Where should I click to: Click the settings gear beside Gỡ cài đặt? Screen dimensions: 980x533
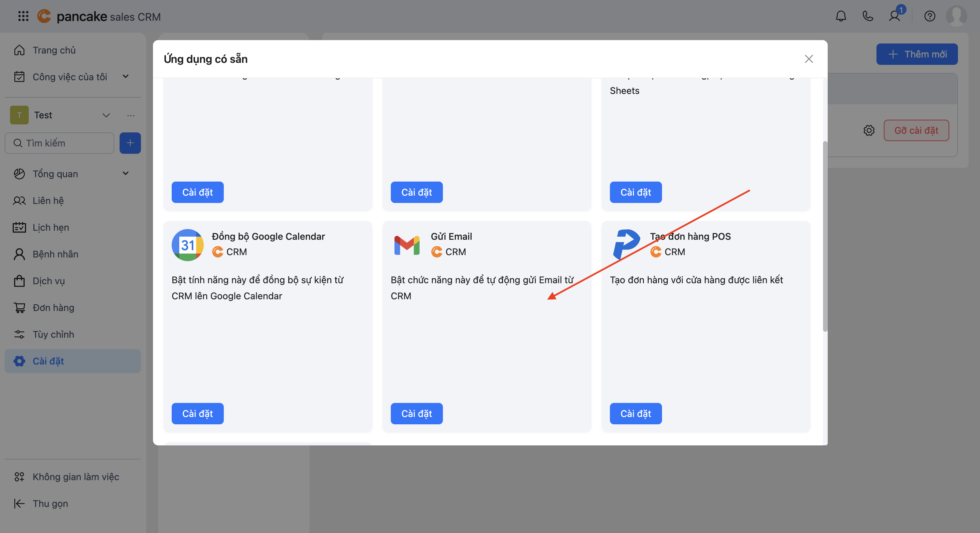pos(869,131)
